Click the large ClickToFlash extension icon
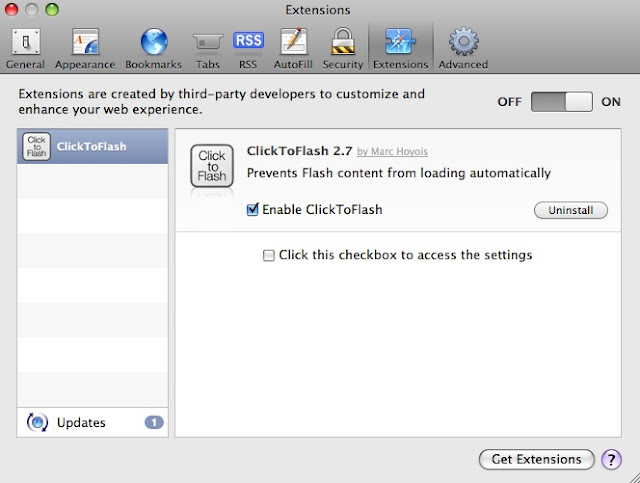The height and width of the screenshot is (483, 640). [212, 166]
